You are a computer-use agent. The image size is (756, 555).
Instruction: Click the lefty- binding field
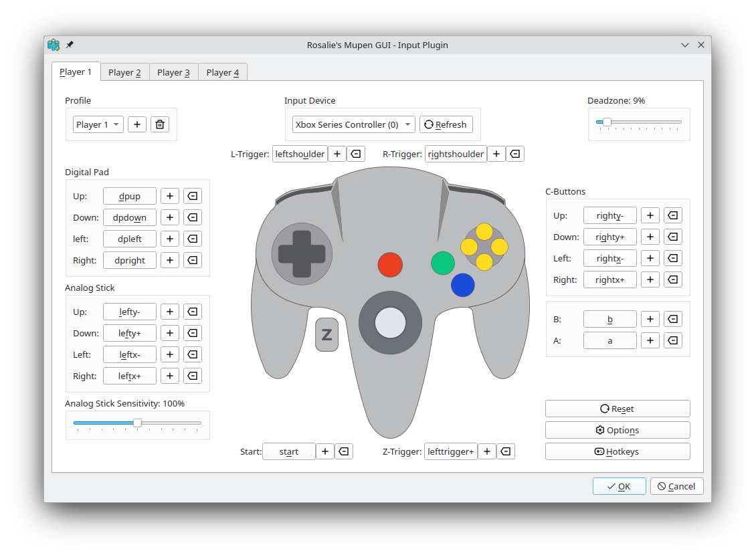pos(130,312)
